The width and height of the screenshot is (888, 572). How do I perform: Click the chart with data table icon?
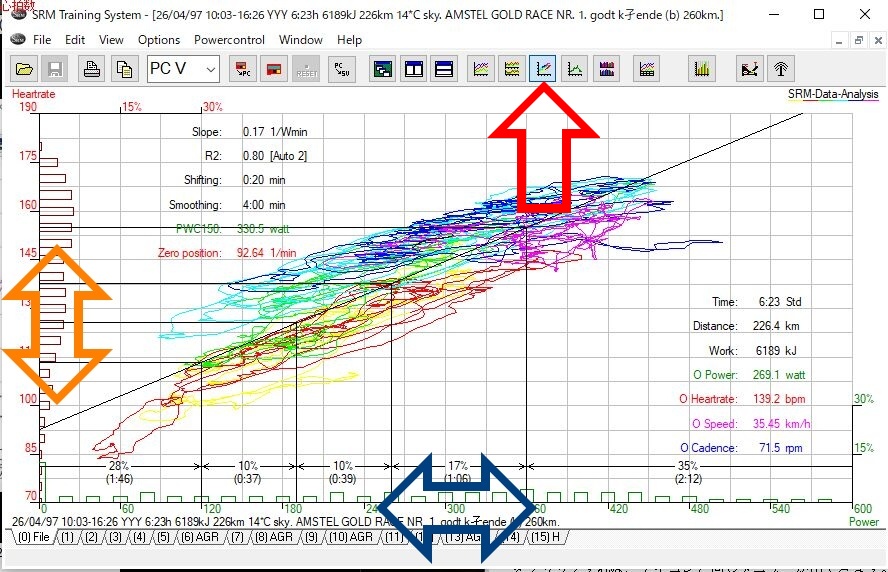646,69
